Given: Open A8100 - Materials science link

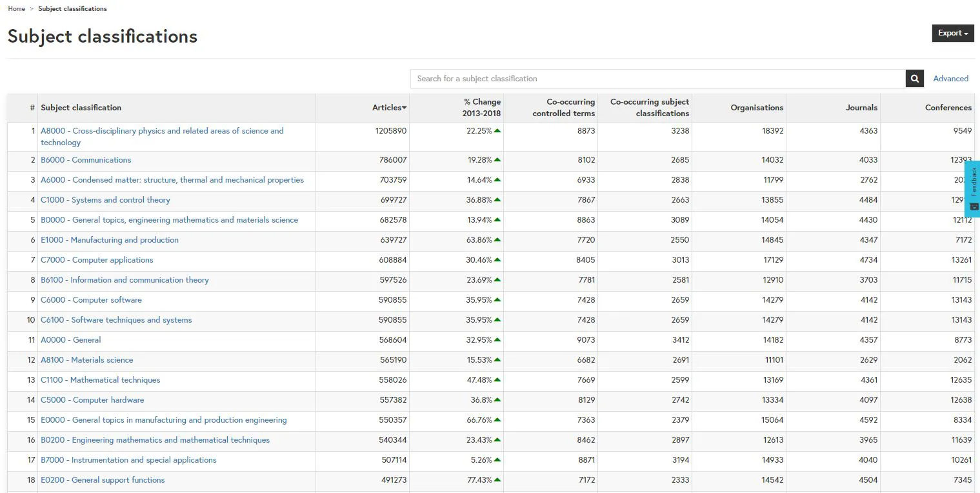Looking at the screenshot, I should point(86,360).
